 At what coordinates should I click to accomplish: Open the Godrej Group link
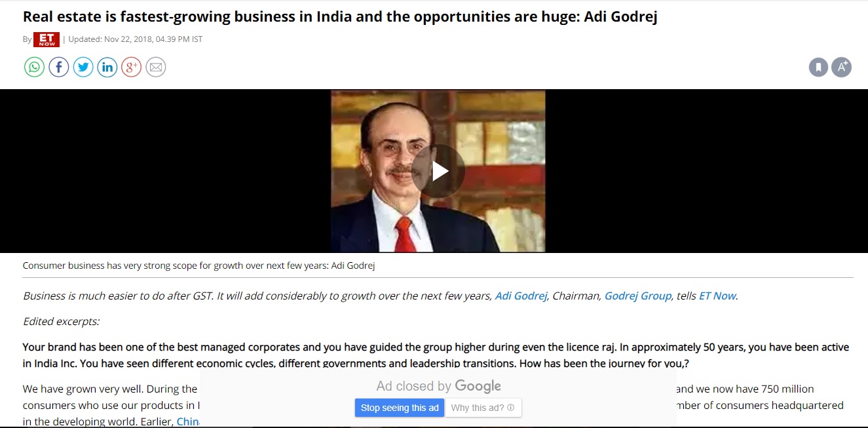click(638, 296)
